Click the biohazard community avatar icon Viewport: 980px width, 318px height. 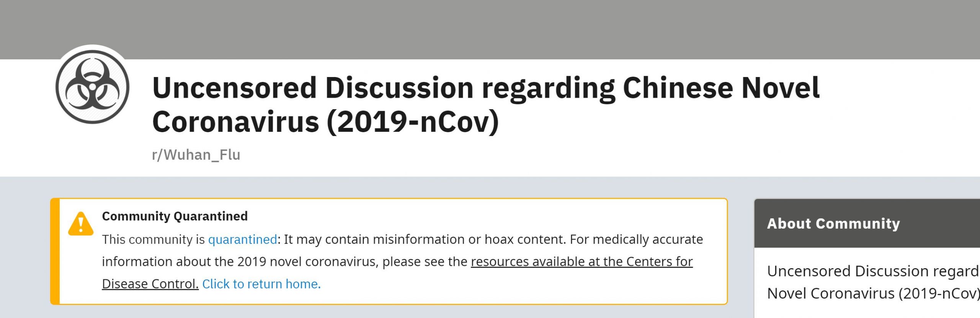(x=92, y=87)
